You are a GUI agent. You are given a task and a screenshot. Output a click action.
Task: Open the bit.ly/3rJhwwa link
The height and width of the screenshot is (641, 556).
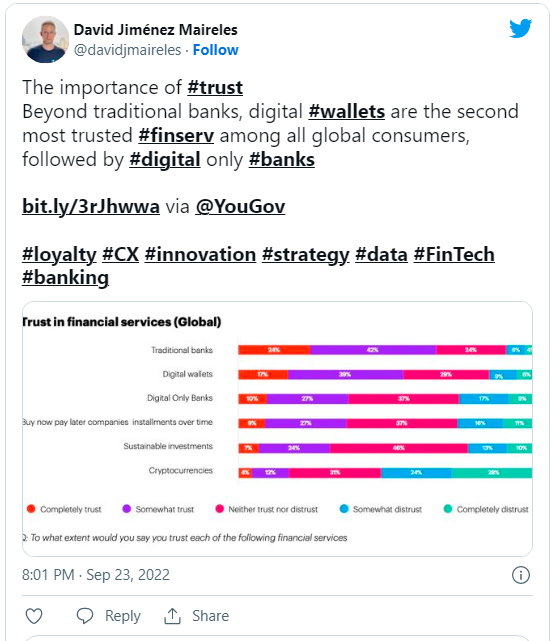point(91,206)
